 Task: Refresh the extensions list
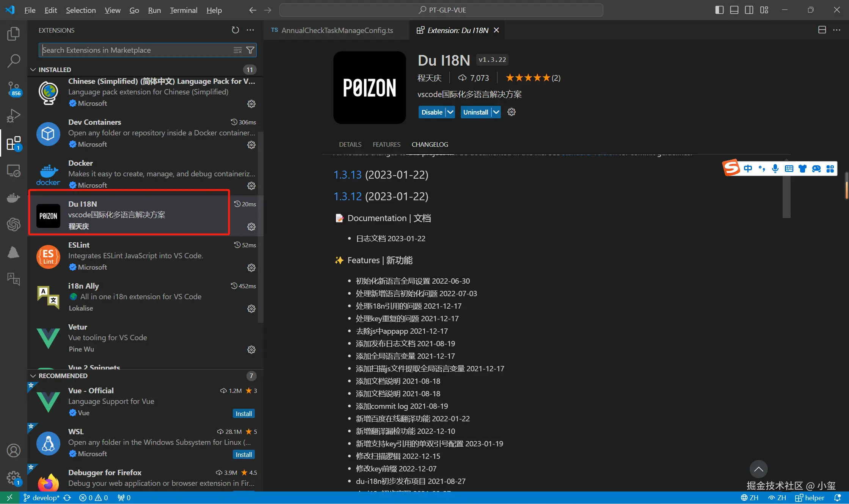click(x=235, y=30)
